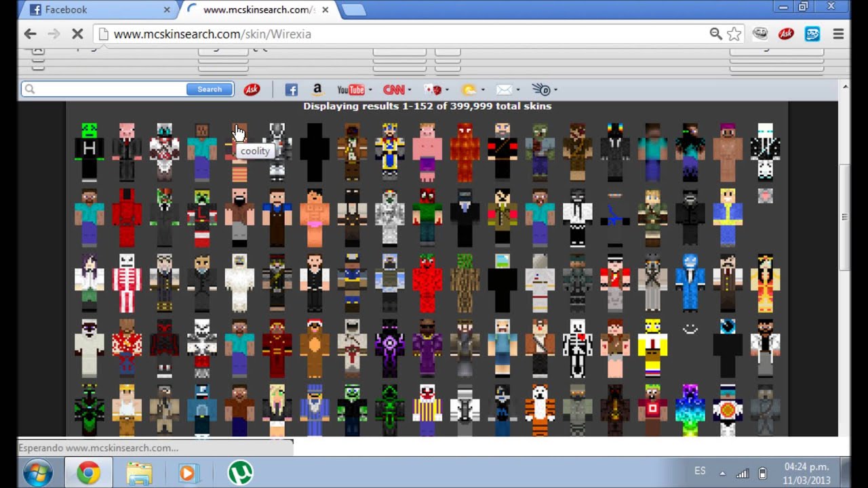Screen dimensions: 868x488
Task: Open the CNN toolbar shortcut
Action: [x=393, y=89]
